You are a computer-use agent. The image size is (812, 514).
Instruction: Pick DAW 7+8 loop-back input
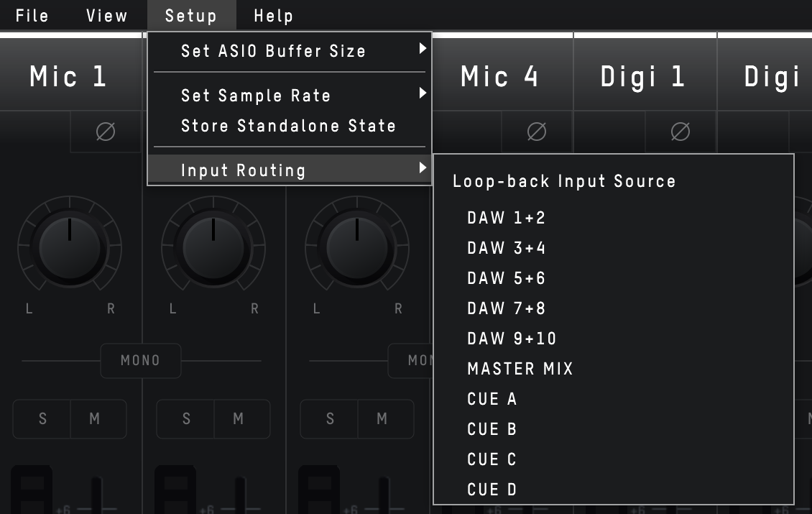click(614, 308)
